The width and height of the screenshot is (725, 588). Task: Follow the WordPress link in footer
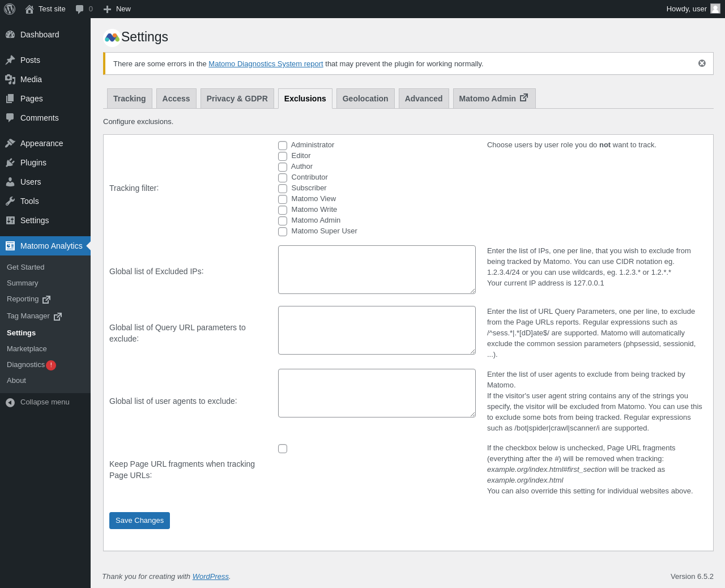pyautogui.click(x=211, y=577)
